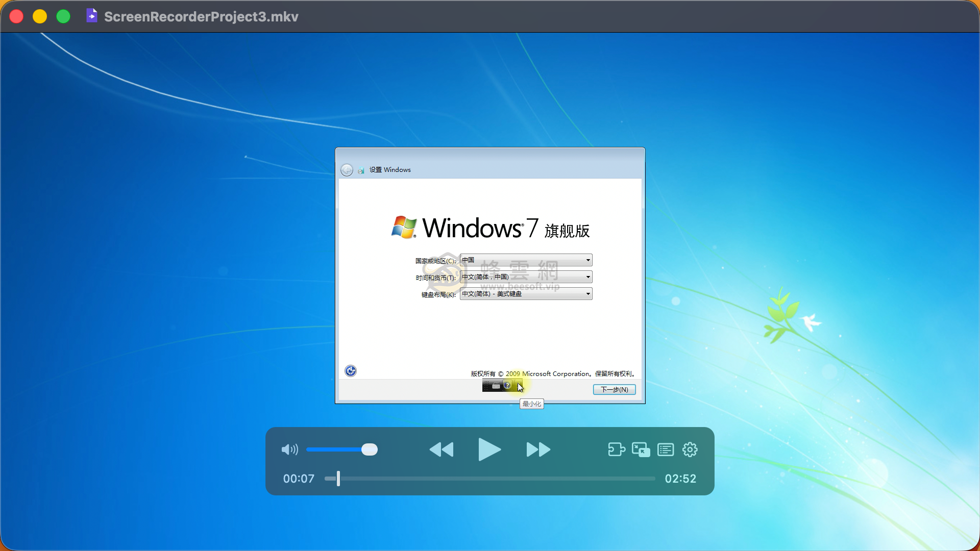Mute audio with the speaker icon

pyautogui.click(x=289, y=449)
